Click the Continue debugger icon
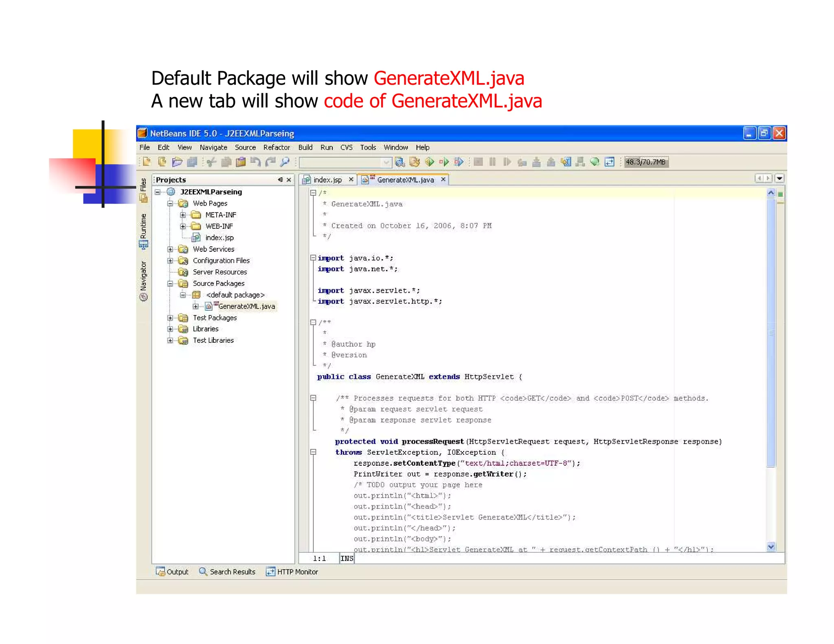Viewport: 834px width, 644px height. pos(507,162)
